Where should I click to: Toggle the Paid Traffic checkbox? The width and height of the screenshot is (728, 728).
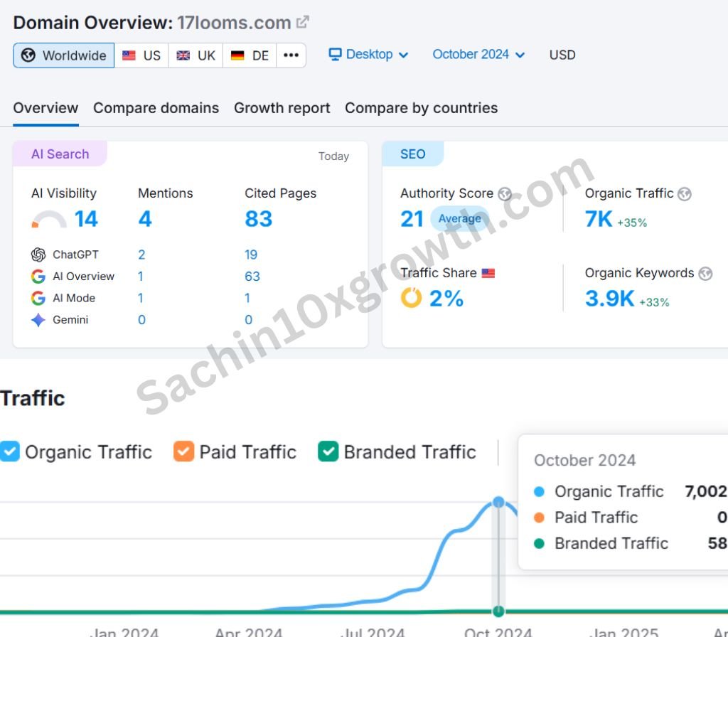click(183, 451)
